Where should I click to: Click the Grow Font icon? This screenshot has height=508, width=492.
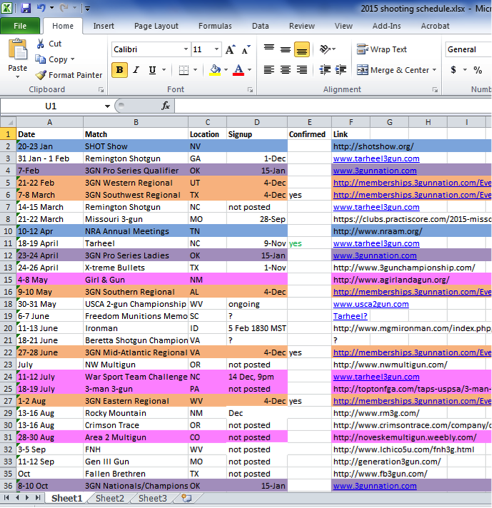point(230,50)
